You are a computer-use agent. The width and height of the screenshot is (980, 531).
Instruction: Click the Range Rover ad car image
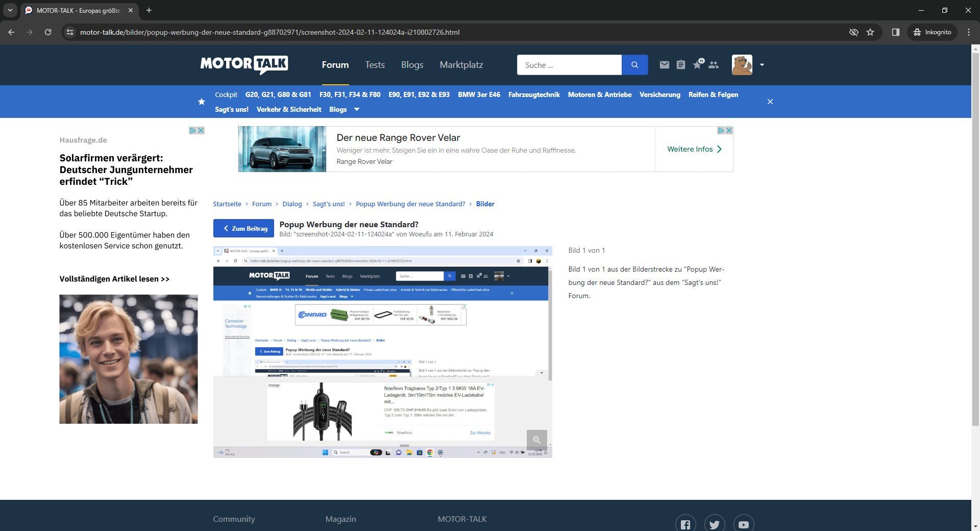(x=282, y=149)
